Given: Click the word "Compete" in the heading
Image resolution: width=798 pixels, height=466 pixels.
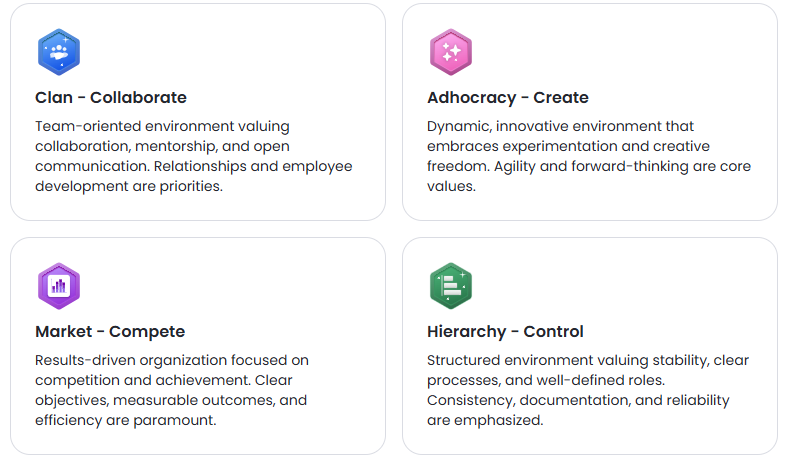Looking at the screenshot, I should pos(147,332).
